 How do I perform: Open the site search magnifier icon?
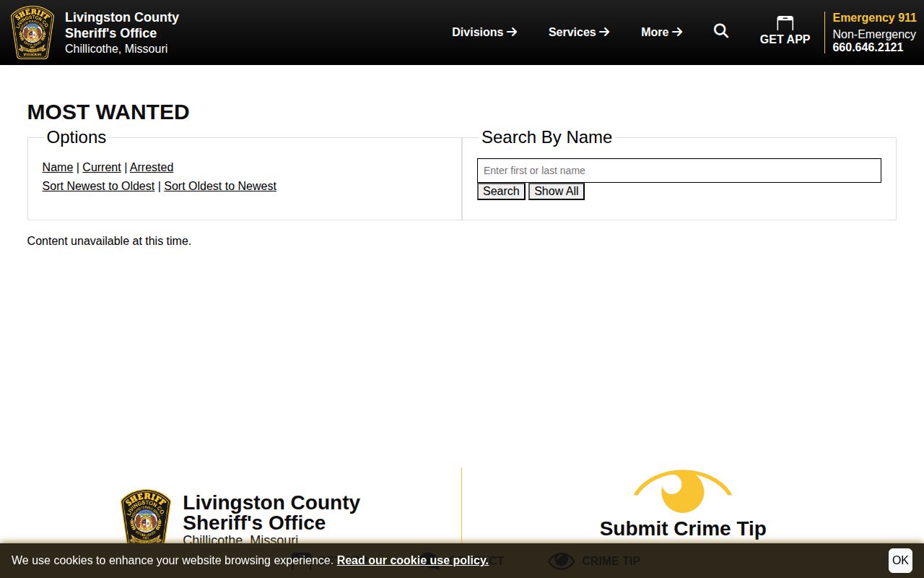coord(721,30)
